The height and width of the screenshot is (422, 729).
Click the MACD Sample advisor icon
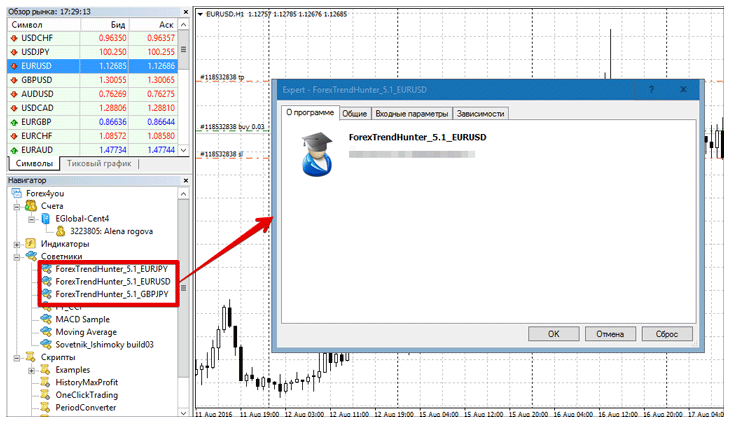(46, 319)
